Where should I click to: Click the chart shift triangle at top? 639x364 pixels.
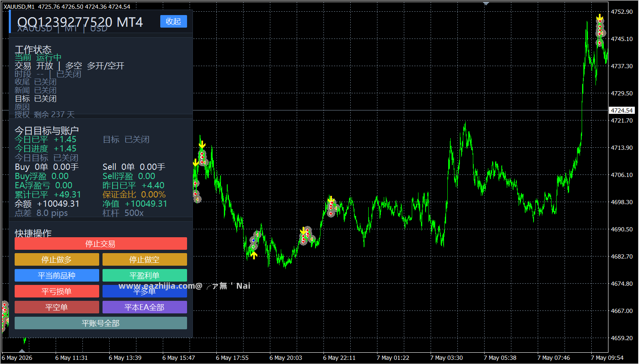tap(486, 3)
